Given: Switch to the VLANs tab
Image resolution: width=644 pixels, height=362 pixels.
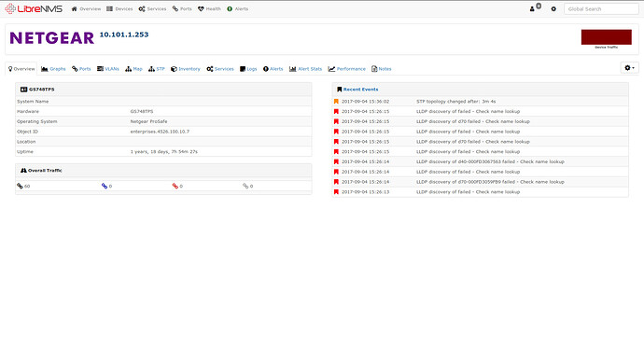Looking at the screenshot, I should coord(108,69).
